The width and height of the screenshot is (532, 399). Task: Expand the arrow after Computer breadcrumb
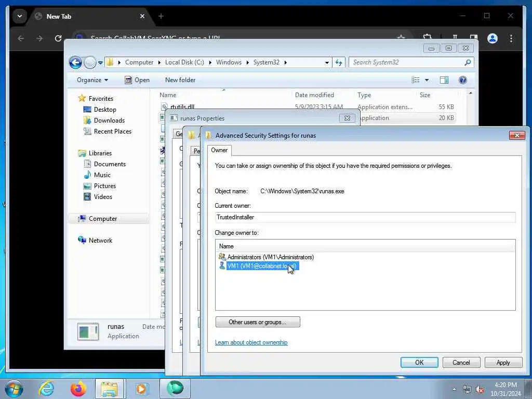pos(159,62)
